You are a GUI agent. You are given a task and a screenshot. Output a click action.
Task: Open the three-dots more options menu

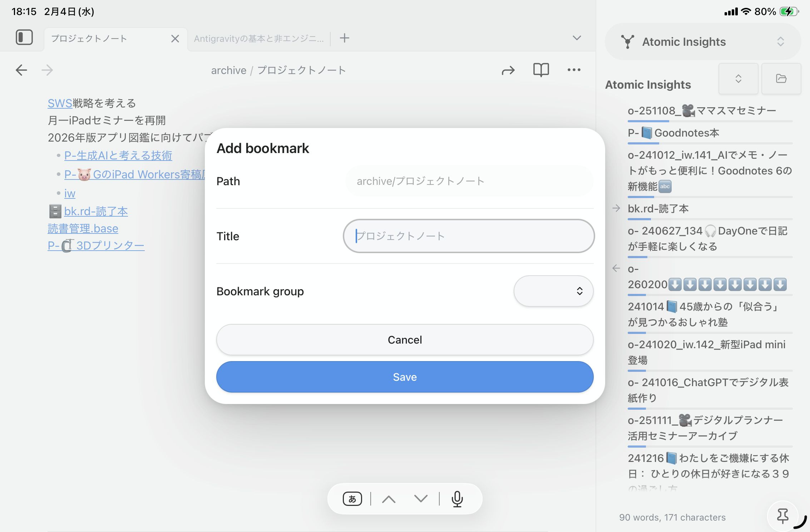point(574,70)
